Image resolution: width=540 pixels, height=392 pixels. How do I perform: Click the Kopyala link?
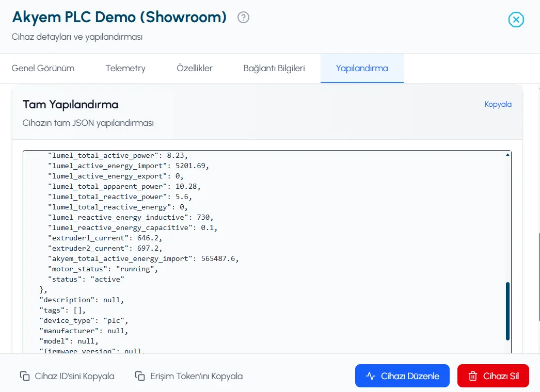498,104
